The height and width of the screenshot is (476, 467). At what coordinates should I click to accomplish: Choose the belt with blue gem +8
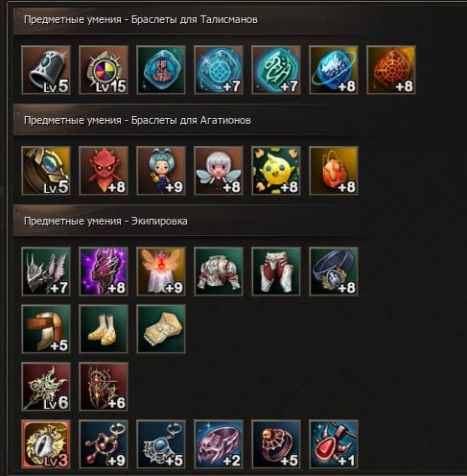click(334, 271)
